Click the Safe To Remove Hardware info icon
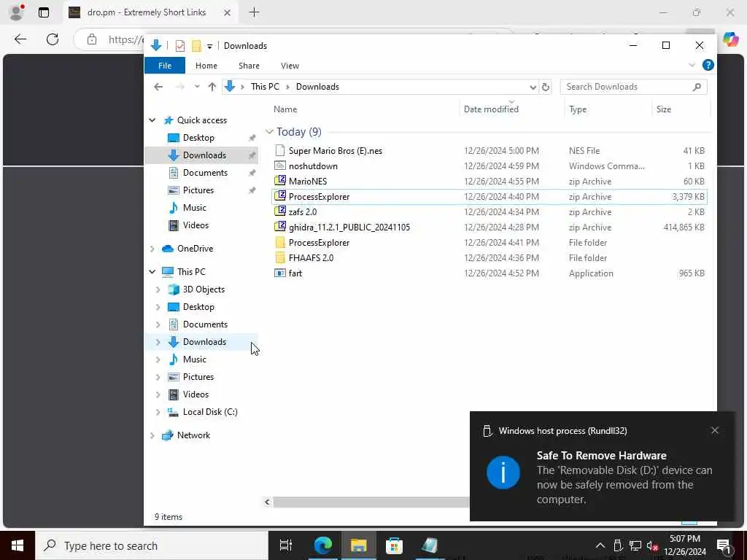The height and width of the screenshot is (560, 747). [x=503, y=472]
